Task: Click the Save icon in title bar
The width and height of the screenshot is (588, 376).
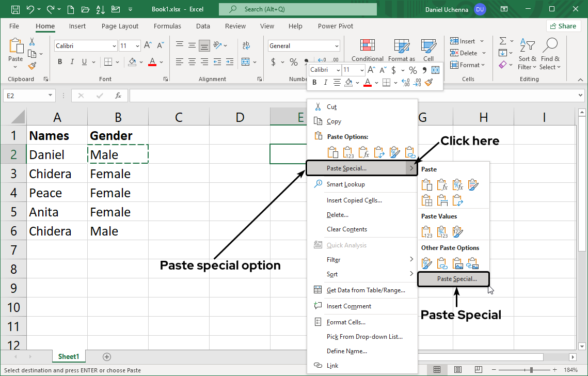Action: coord(15,9)
